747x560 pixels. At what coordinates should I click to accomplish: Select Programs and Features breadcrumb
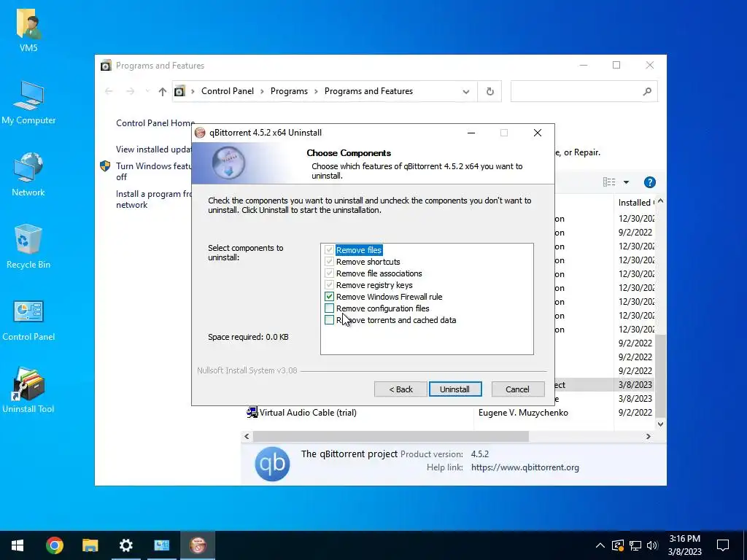(x=368, y=91)
